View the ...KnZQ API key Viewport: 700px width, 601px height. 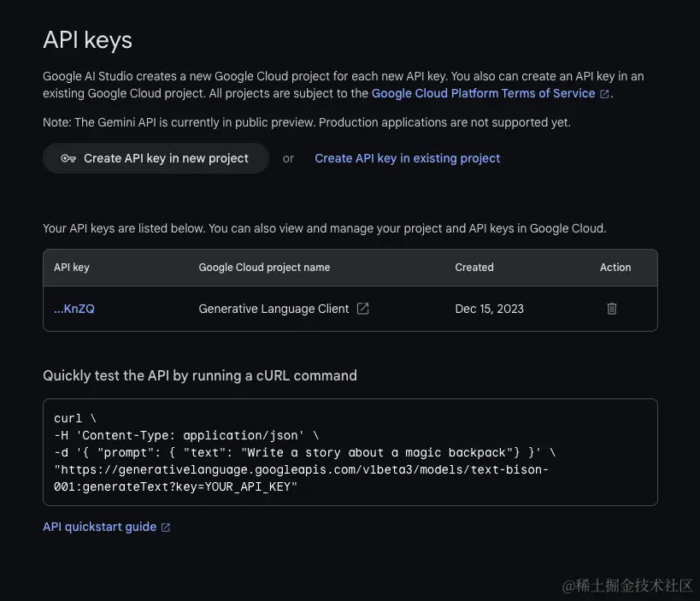pos(74,309)
